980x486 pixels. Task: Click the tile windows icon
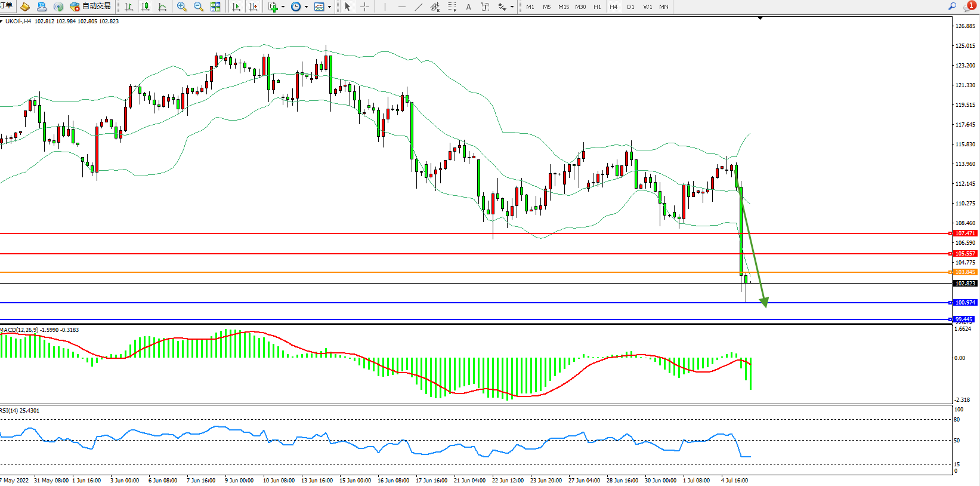(x=215, y=7)
